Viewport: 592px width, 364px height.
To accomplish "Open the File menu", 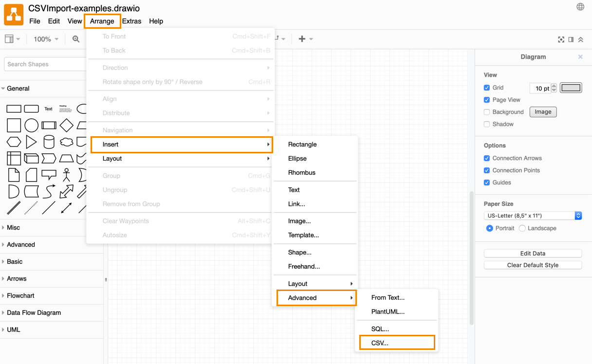I will 35,21.
